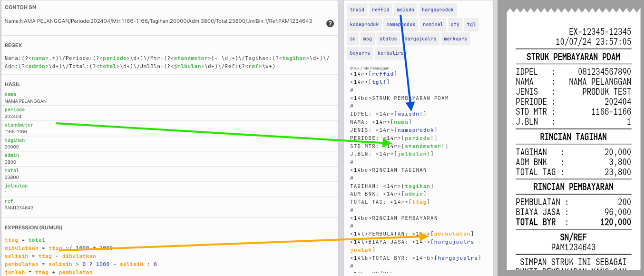Screen dimensions: 644x276
Task: Click the nominal tag button
Action: click(433, 24)
